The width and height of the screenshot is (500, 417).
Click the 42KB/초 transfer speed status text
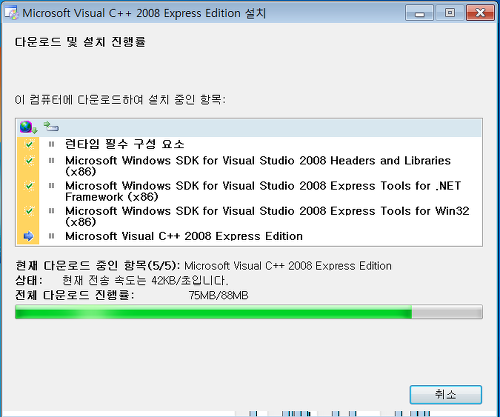pos(145,280)
